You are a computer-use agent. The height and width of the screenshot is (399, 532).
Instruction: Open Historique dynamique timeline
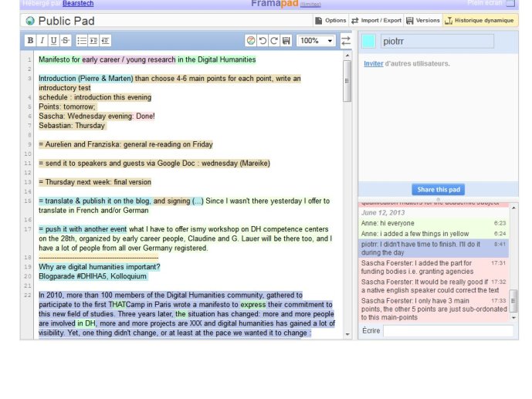[x=480, y=21]
